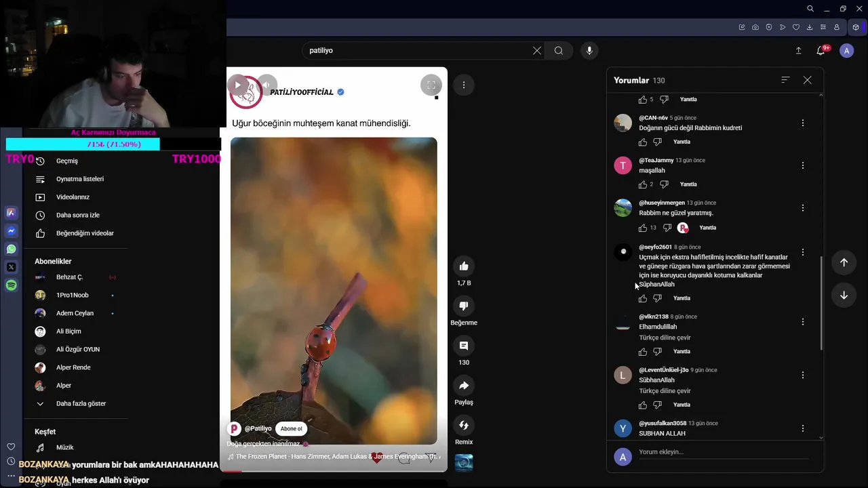
Task: Take snapshot with browser camera icon
Action: tap(755, 27)
